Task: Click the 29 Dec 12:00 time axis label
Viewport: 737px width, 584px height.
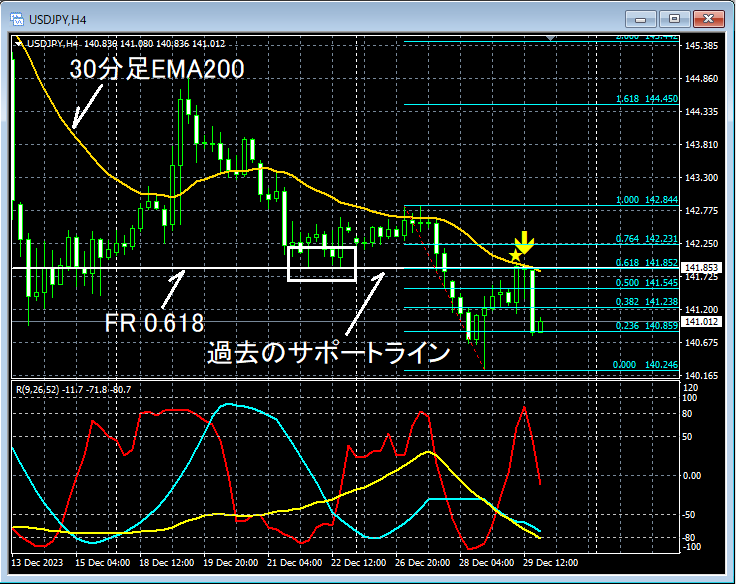Action: pos(550,563)
